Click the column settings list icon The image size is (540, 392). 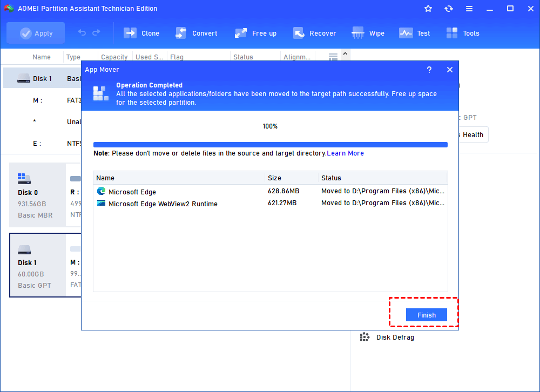click(x=333, y=57)
